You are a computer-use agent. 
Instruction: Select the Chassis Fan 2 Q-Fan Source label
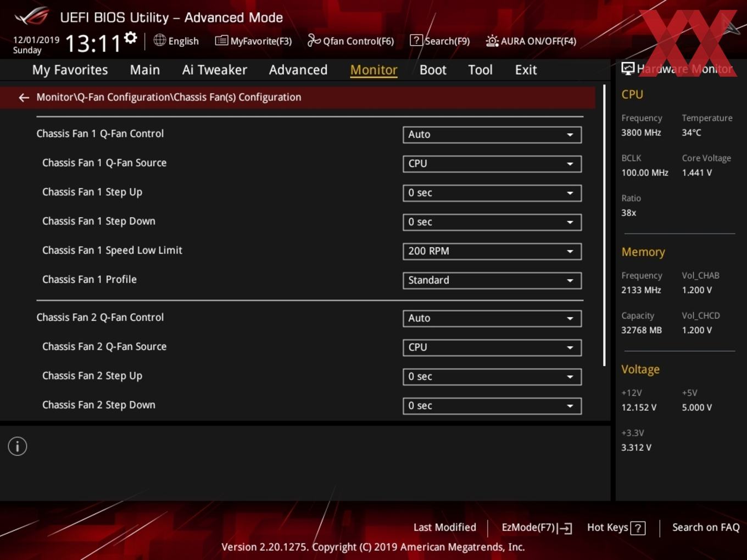click(104, 346)
